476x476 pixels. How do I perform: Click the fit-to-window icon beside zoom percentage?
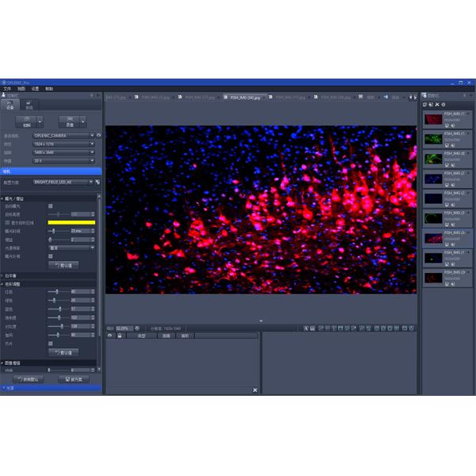(x=137, y=328)
